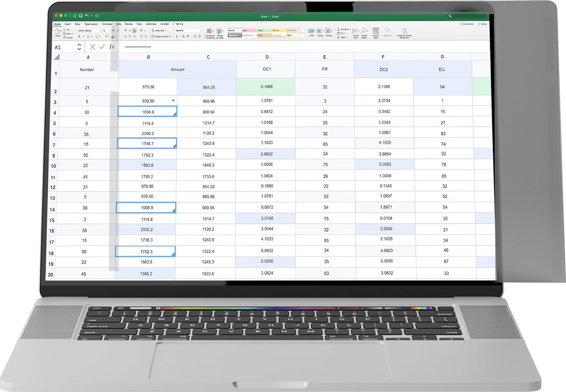Click the Share button
The image size is (566, 392).
(482, 24)
